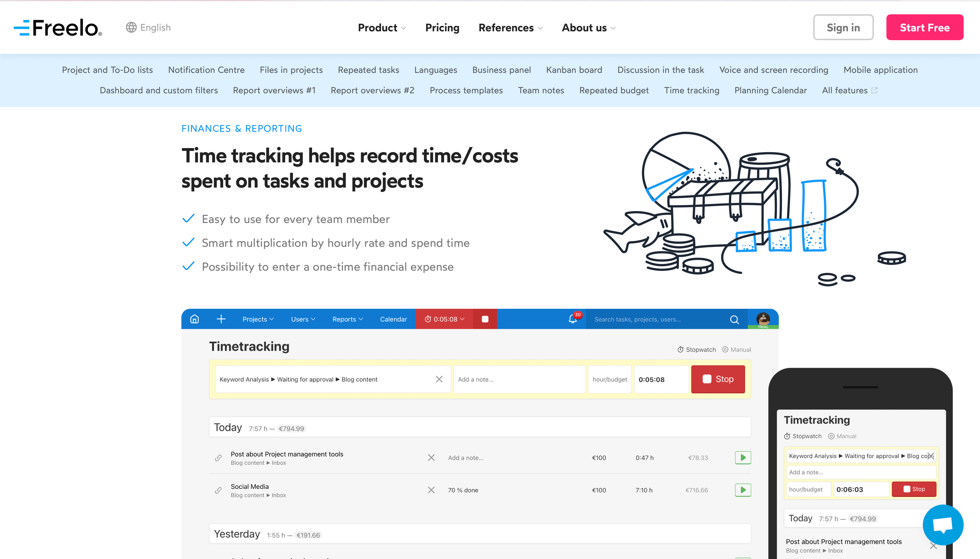Click the home icon in the navigation bar

[x=195, y=319]
